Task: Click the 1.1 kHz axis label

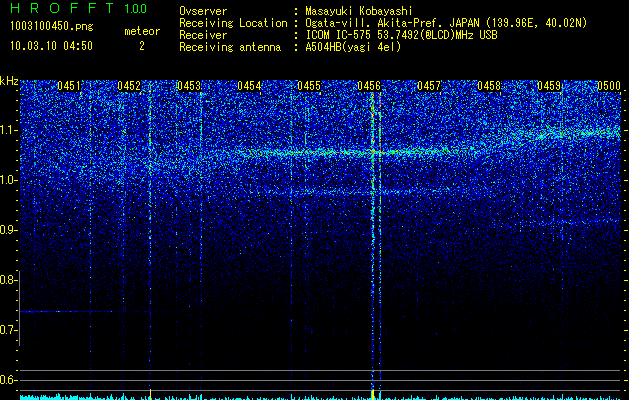Action: [x=9, y=130]
